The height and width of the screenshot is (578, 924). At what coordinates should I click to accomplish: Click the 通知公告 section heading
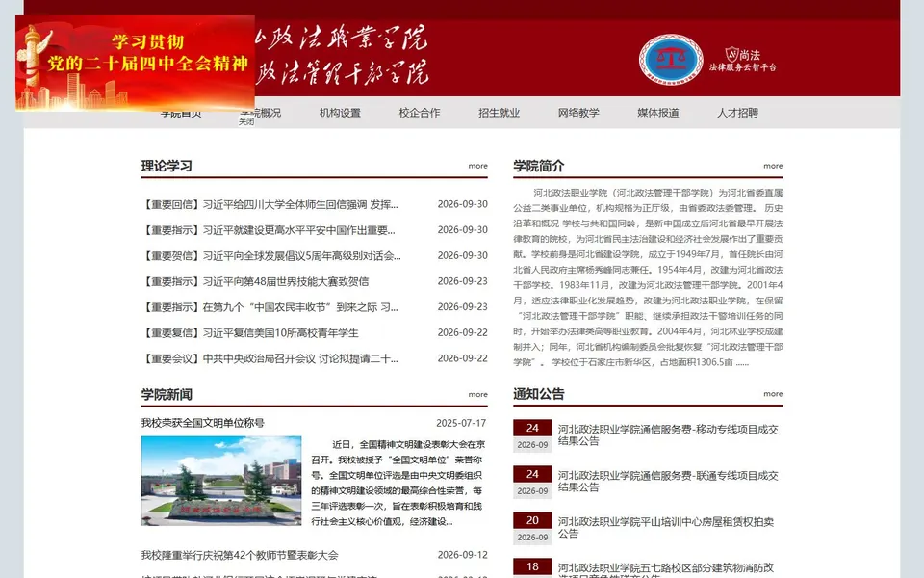coord(539,393)
